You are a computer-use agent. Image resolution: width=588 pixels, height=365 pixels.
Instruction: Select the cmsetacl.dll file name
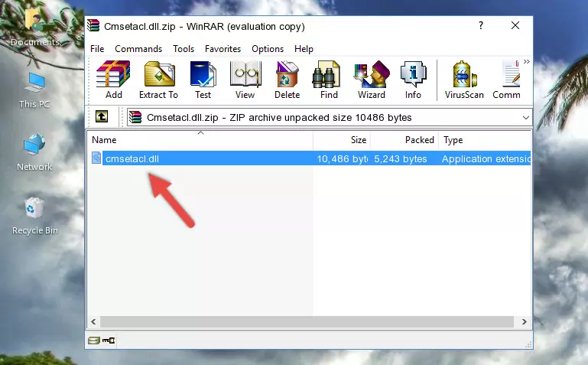point(132,158)
